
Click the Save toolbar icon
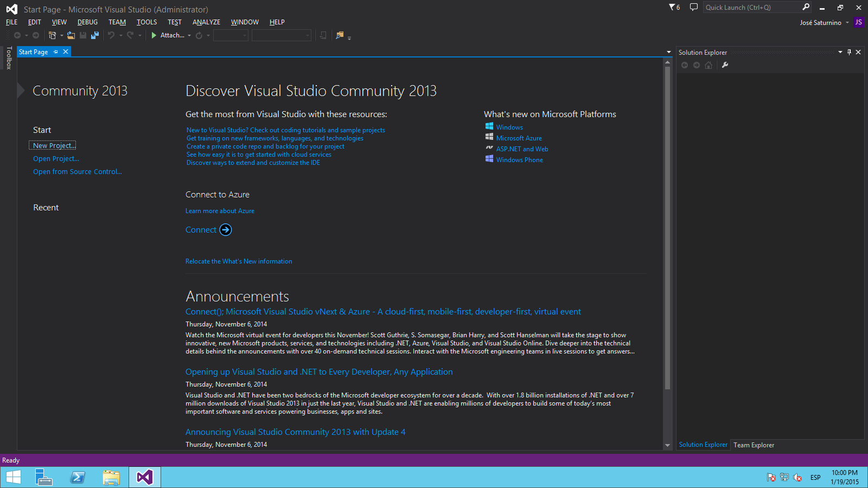tap(83, 35)
